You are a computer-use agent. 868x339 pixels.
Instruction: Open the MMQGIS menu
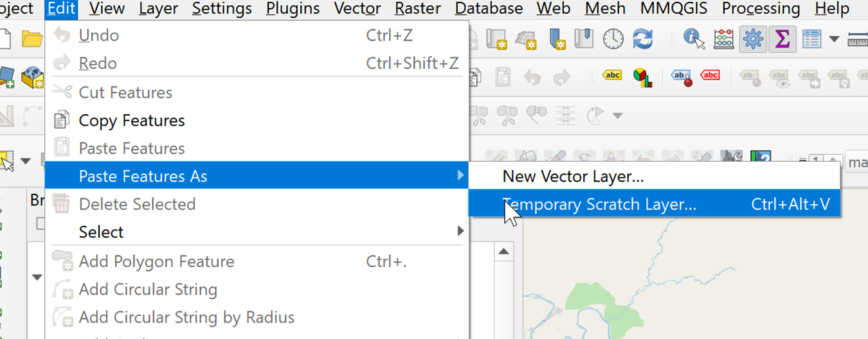click(x=673, y=9)
